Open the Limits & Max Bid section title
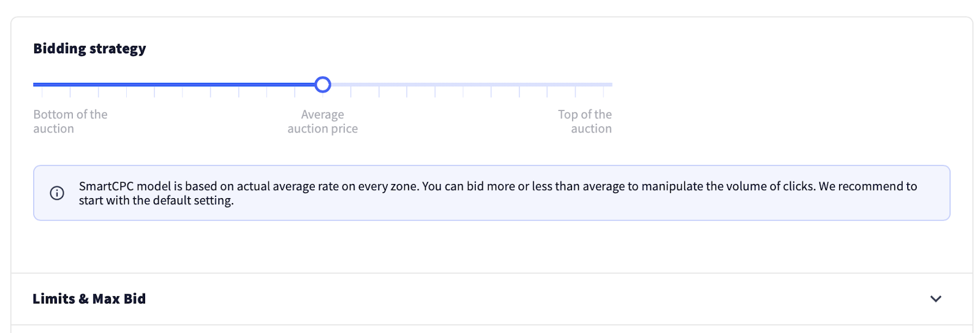The height and width of the screenshot is (333, 980). point(89,299)
